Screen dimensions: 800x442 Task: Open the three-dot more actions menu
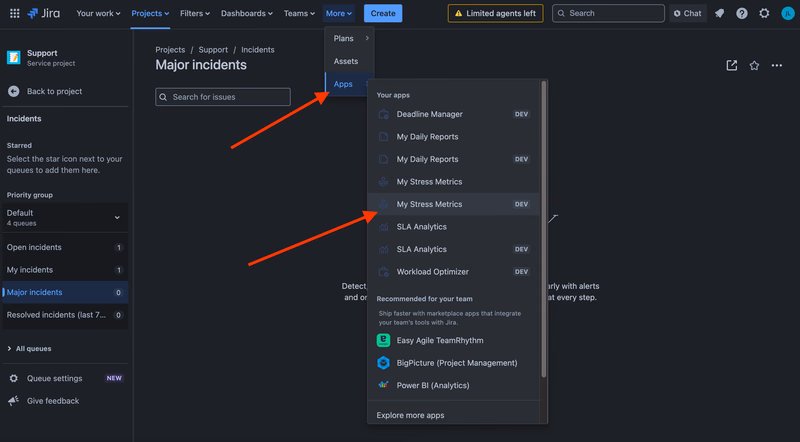(x=777, y=65)
